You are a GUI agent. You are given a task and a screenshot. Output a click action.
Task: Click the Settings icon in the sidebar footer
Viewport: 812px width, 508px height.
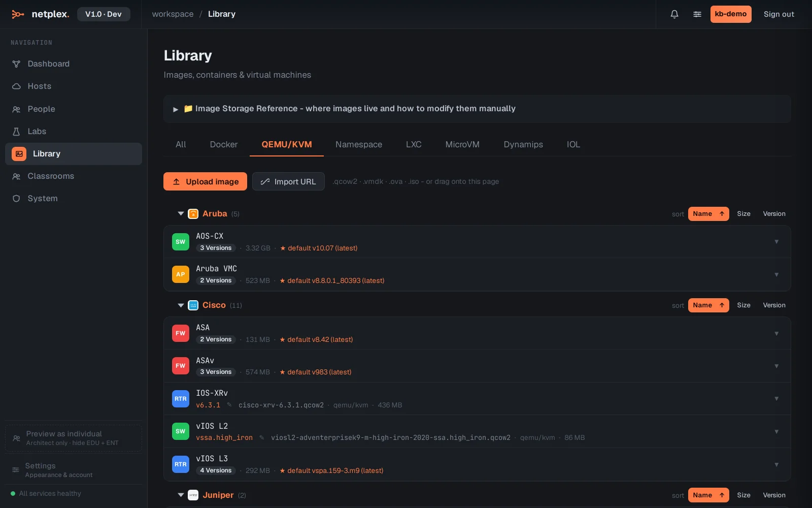[x=16, y=470]
